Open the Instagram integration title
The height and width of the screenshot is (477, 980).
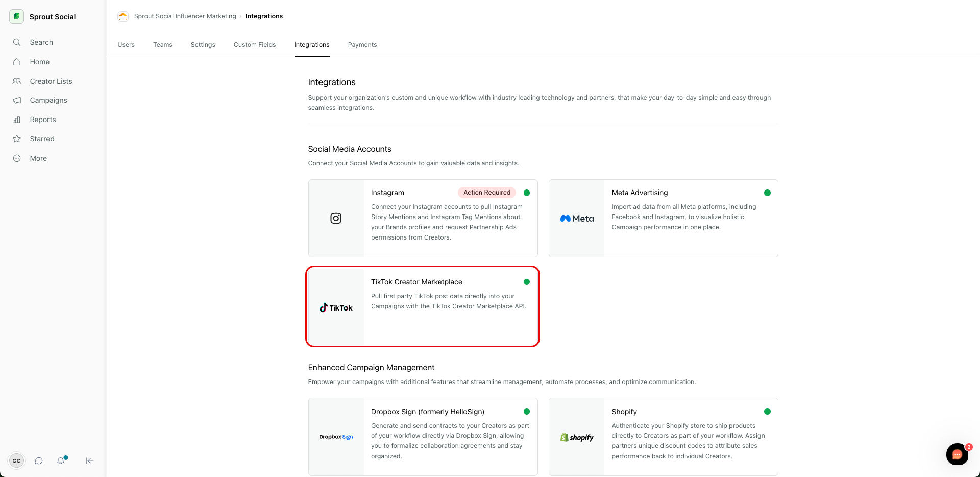(x=387, y=193)
